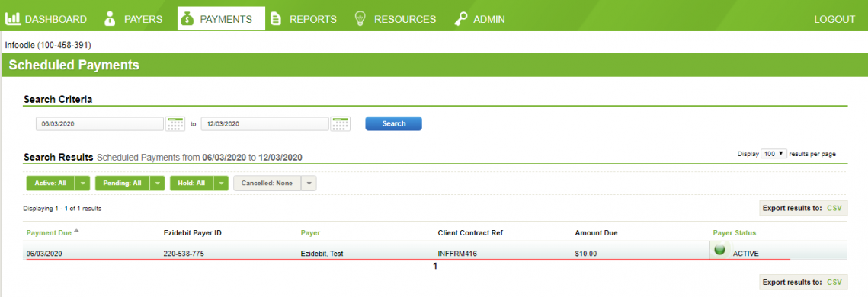Viewport: 868px width, 297px height.
Task: Click the Displaying 1 - 1 of 1 results text
Action: tap(62, 209)
